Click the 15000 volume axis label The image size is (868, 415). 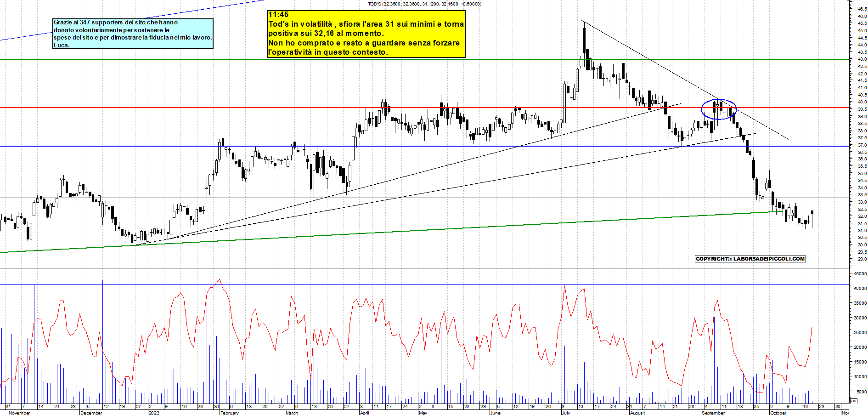tap(860, 362)
